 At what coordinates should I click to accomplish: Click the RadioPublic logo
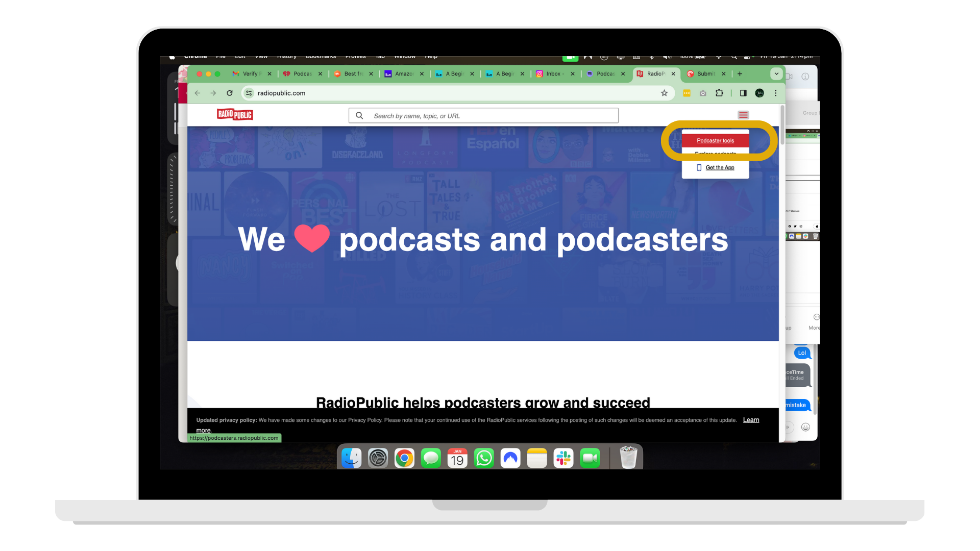pyautogui.click(x=235, y=115)
